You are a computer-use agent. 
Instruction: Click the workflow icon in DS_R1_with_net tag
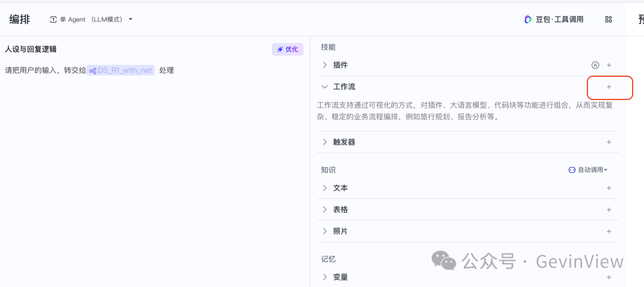click(92, 70)
